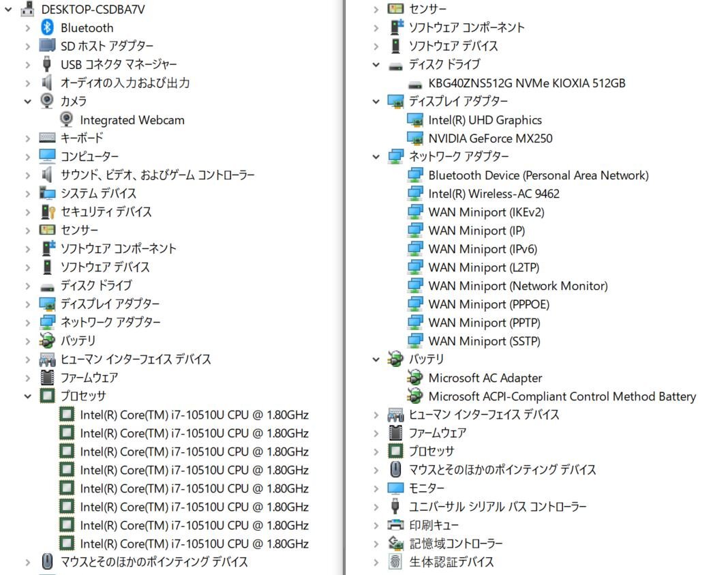728x575 pixels.
Task: Click the left pane バッテリ icon
Action: [47, 340]
